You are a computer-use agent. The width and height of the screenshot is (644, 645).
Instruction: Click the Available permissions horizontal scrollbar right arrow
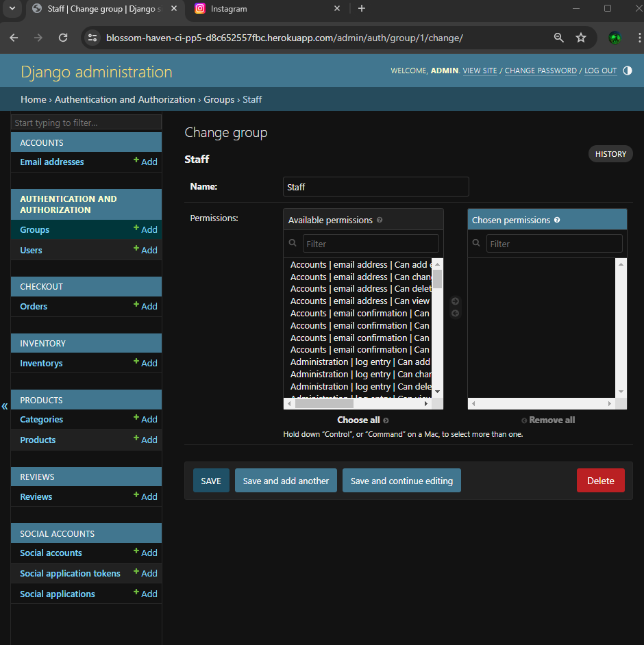tap(426, 403)
